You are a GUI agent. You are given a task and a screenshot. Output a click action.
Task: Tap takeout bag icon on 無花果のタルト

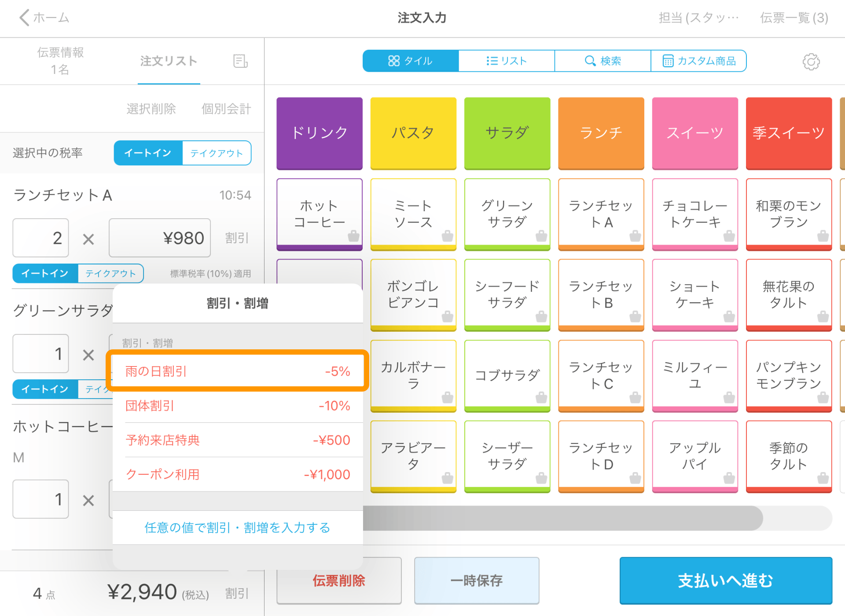pyautogui.click(x=823, y=317)
